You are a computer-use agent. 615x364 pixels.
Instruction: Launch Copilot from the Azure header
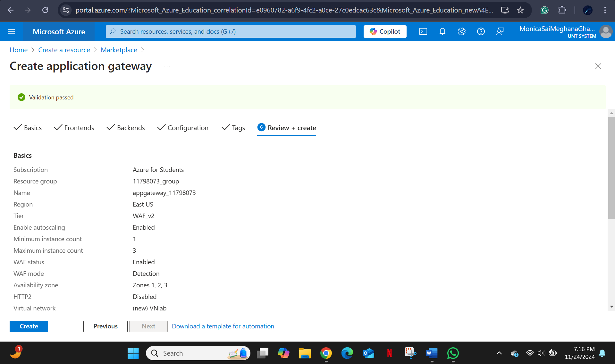point(385,31)
